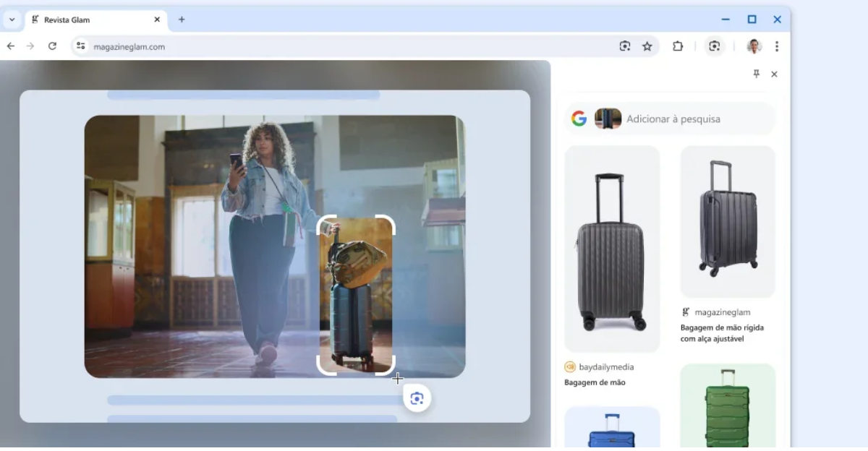Focus the magazineglam.com address bar
Image resolution: width=868 pixels, height=451 pixels.
[x=365, y=46]
